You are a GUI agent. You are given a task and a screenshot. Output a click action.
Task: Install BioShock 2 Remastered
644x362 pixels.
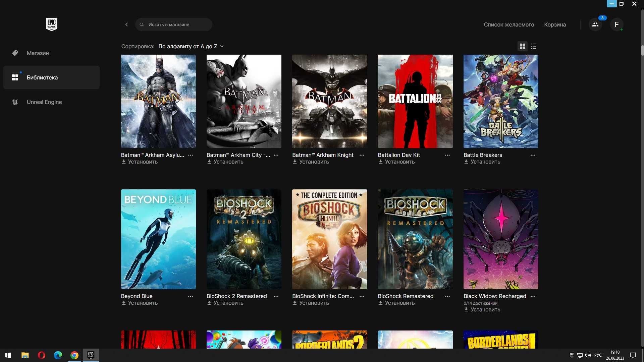pos(225,303)
